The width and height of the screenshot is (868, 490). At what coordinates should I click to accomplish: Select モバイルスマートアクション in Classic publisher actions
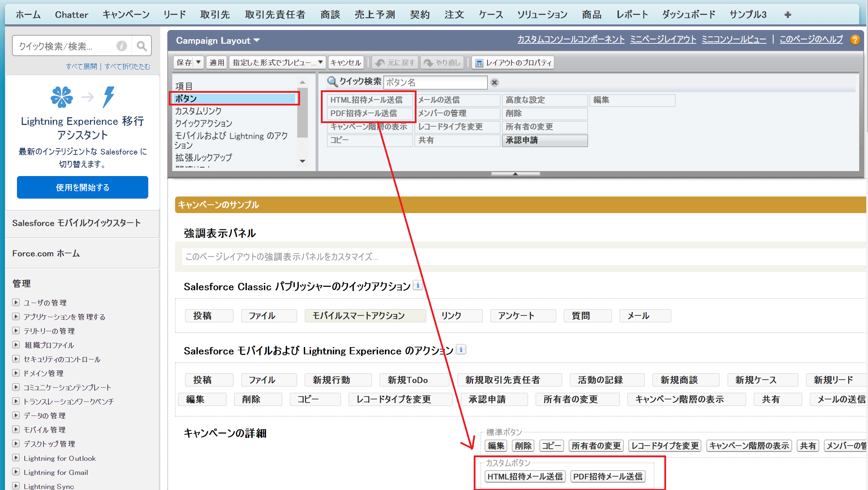[x=365, y=316]
